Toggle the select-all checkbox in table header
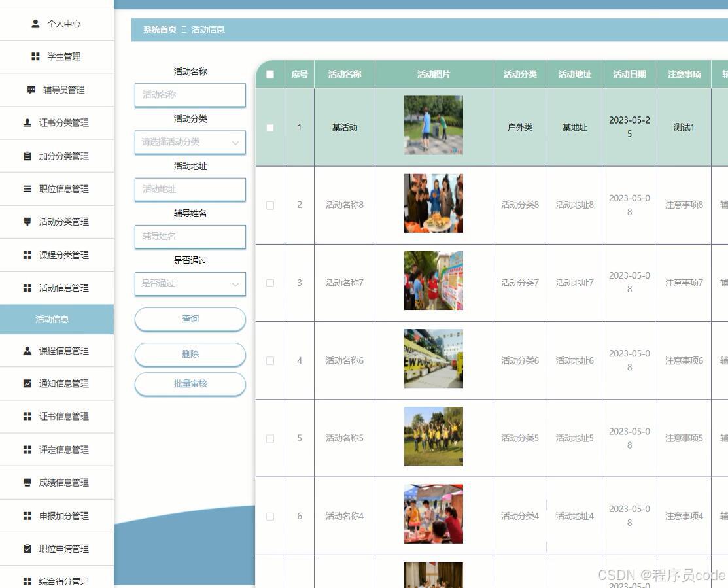This screenshot has width=728, height=588. (269, 75)
